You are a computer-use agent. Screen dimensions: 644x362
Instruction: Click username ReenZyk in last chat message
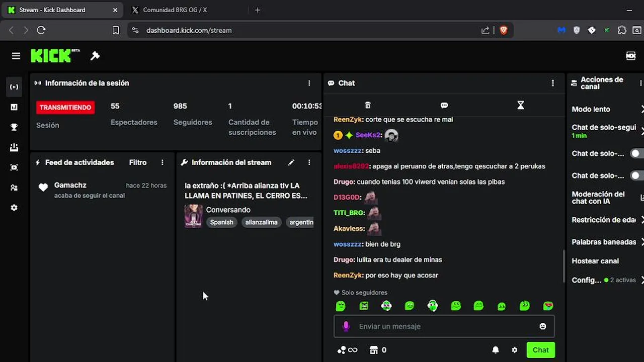348,275
